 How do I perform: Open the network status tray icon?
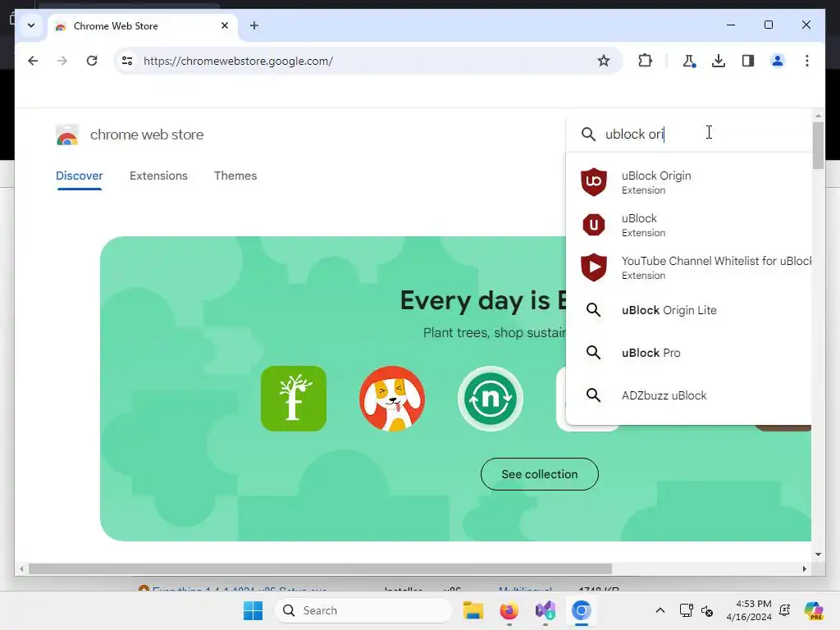tap(687, 610)
